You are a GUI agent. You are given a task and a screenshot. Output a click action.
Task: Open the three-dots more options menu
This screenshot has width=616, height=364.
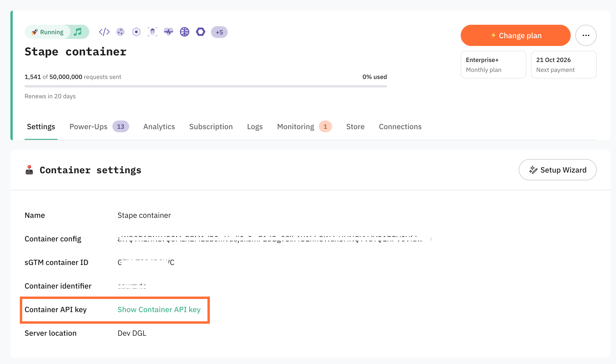pyautogui.click(x=586, y=35)
